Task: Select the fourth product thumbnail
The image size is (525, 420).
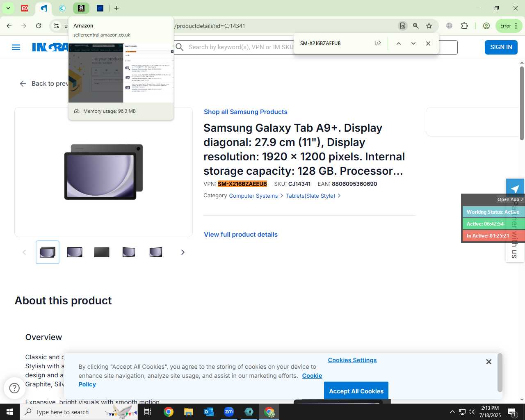Action: (129, 252)
